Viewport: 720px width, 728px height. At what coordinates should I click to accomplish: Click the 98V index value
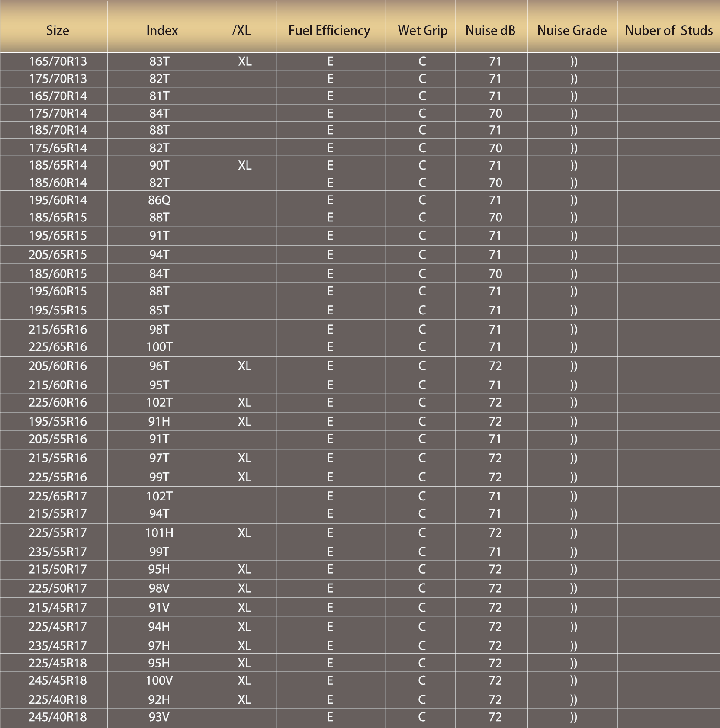tap(159, 588)
